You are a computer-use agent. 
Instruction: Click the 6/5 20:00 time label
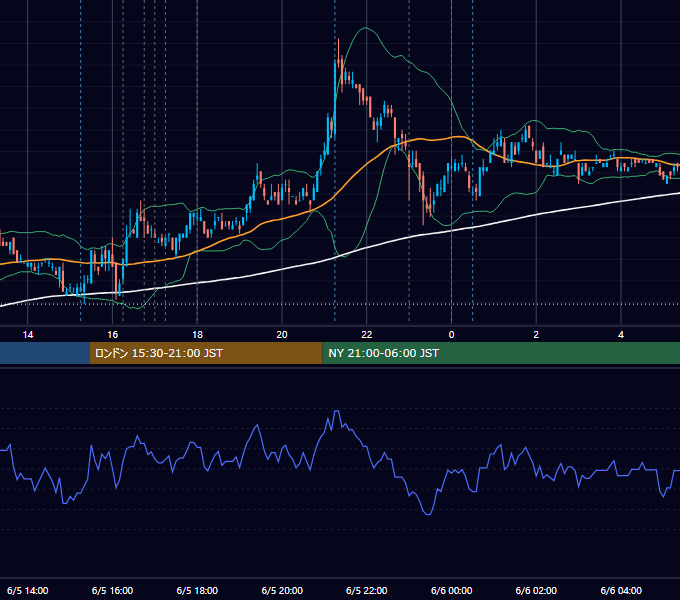(282, 590)
